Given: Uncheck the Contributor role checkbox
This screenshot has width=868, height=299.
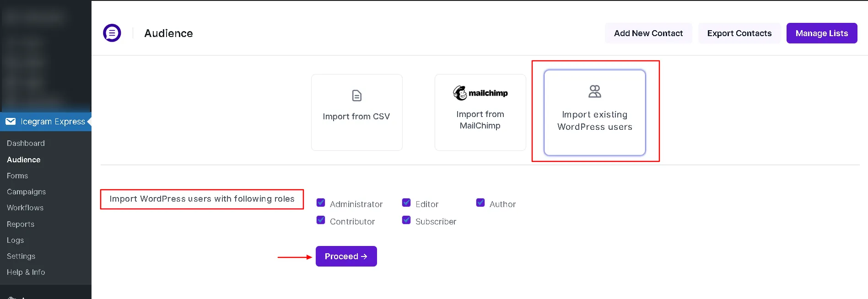Looking at the screenshot, I should pos(321,220).
